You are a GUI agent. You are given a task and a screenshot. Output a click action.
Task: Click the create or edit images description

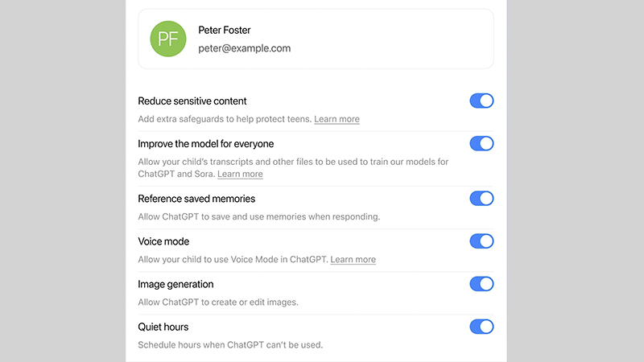(218, 302)
